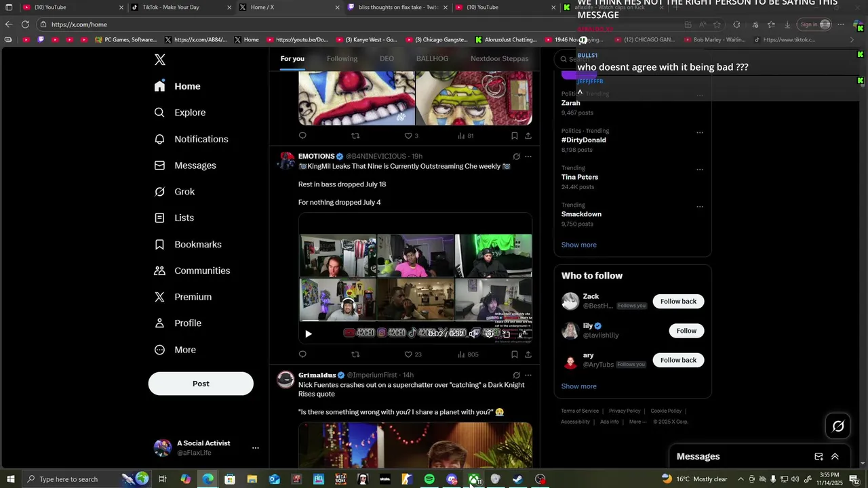Image resolution: width=868 pixels, height=488 pixels.
Task: Open Profile in the sidebar
Action: tap(178, 323)
